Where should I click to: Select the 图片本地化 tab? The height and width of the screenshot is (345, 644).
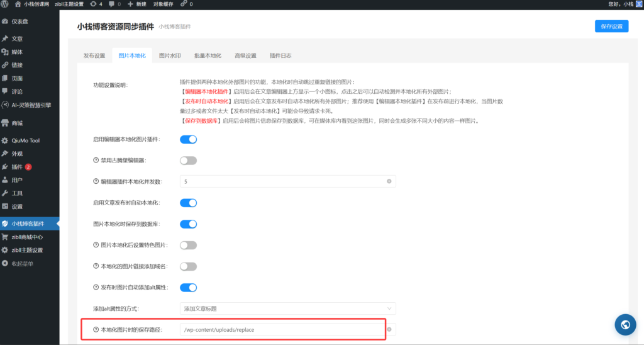pyautogui.click(x=132, y=55)
